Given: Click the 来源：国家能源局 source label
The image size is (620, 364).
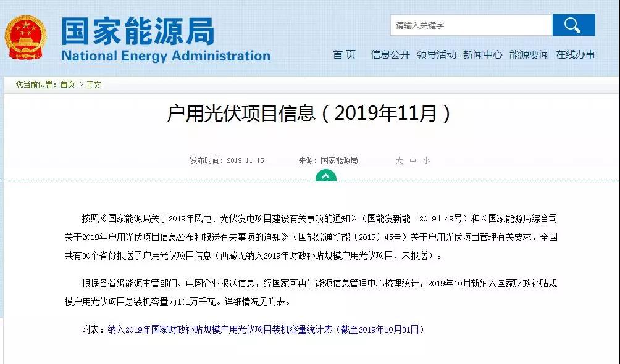Looking at the screenshot, I should [328, 160].
